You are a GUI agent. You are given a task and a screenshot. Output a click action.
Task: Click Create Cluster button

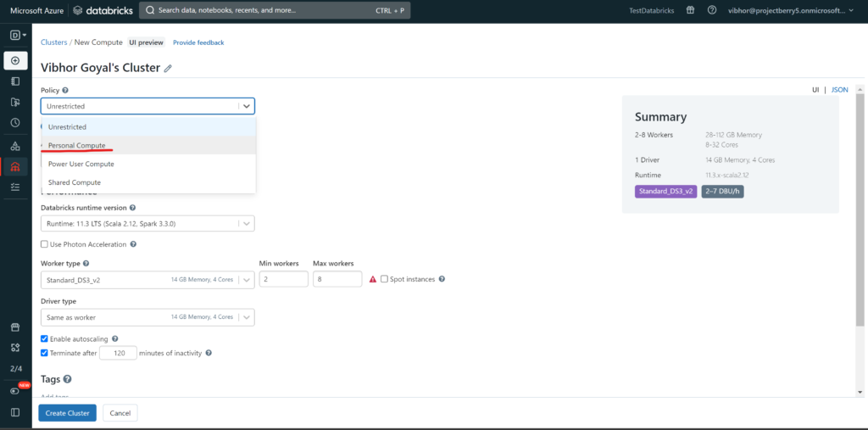68,413
